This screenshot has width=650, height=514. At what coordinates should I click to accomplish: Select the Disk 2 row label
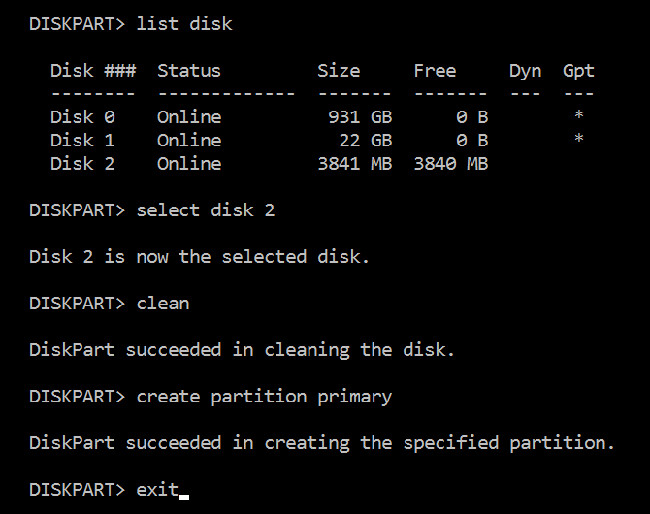click(82, 164)
